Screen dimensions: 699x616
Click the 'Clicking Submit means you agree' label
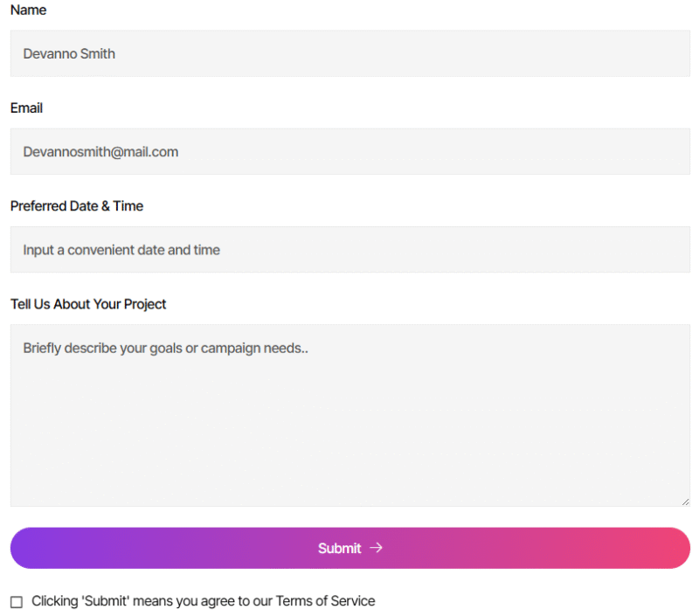click(153, 601)
